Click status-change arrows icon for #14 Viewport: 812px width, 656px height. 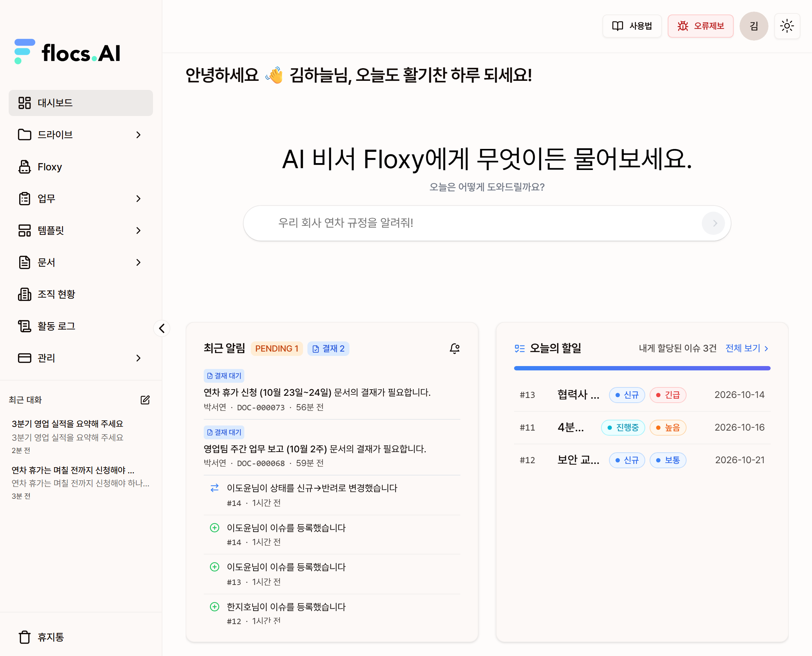(214, 488)
